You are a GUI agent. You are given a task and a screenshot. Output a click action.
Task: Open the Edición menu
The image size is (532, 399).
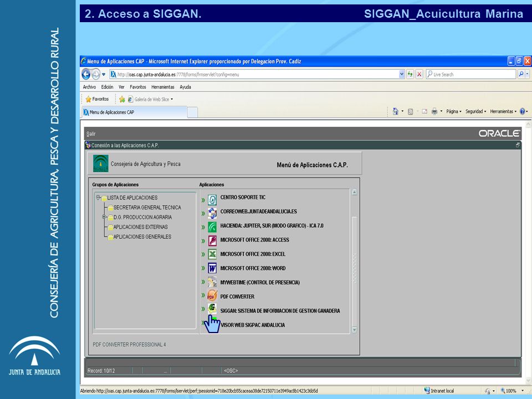107,87
